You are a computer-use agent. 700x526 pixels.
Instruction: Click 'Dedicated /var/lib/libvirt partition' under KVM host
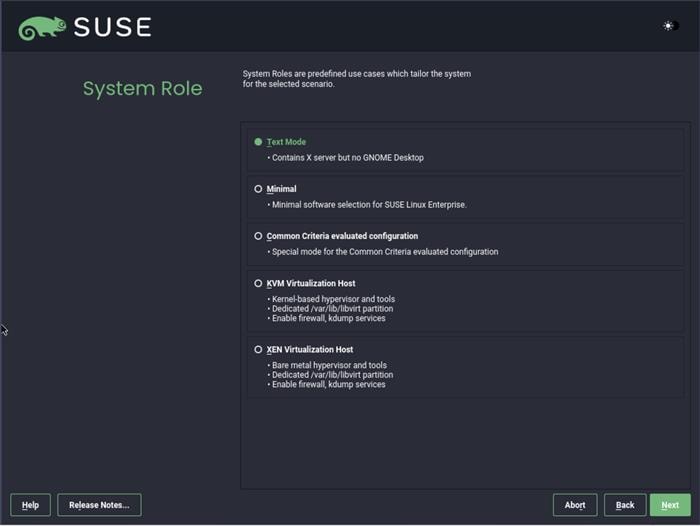coord(333,309)
